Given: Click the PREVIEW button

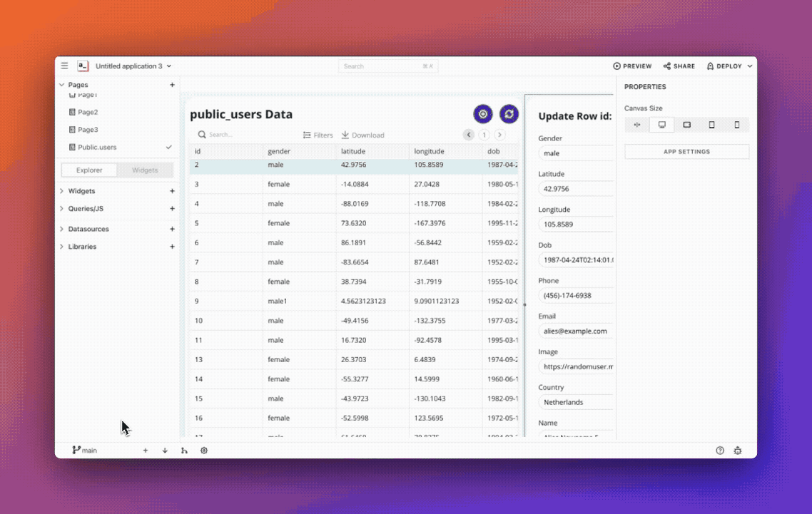Looking at the screenshot, I should 632,66.
